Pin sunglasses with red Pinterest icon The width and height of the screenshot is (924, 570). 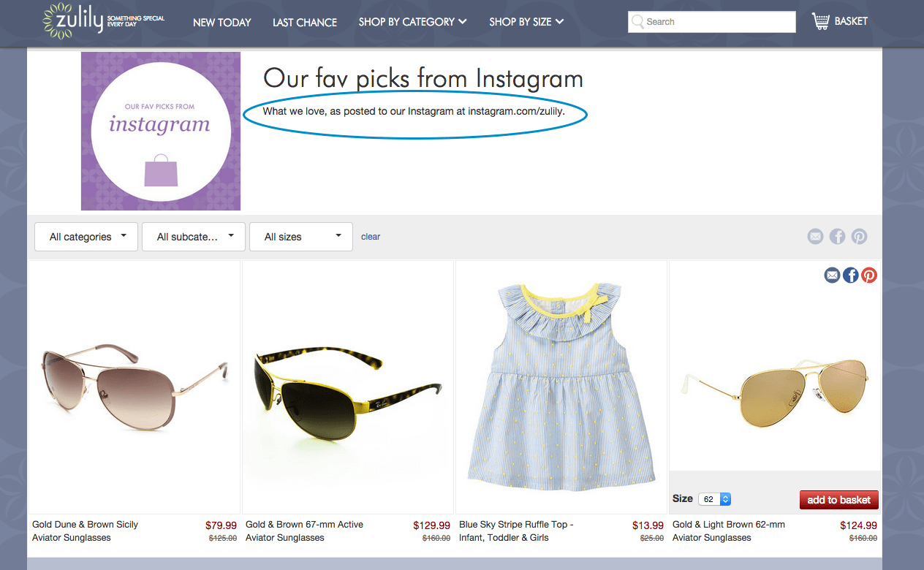click(868, 275)
